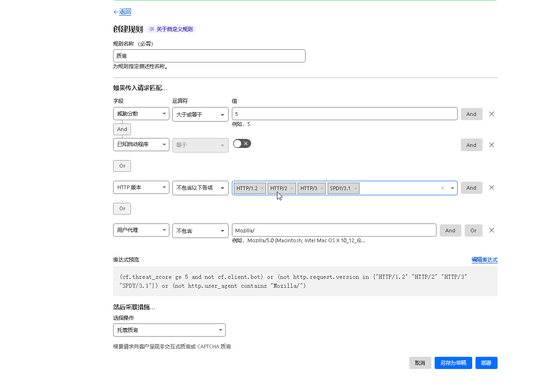Remove the HTTP/1.2 tag
The height and width of the screenshot is (392, 544).
coord(262,189)
